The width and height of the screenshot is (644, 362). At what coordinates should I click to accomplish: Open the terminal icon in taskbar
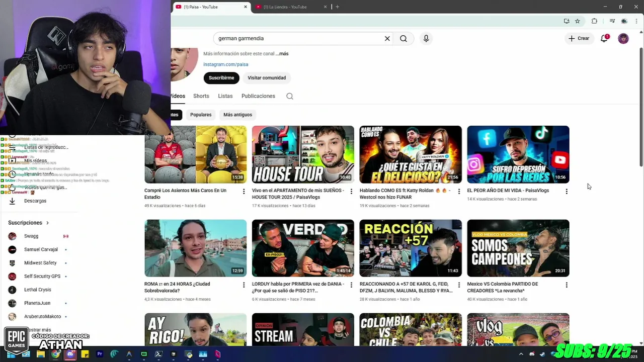[158, 354]
